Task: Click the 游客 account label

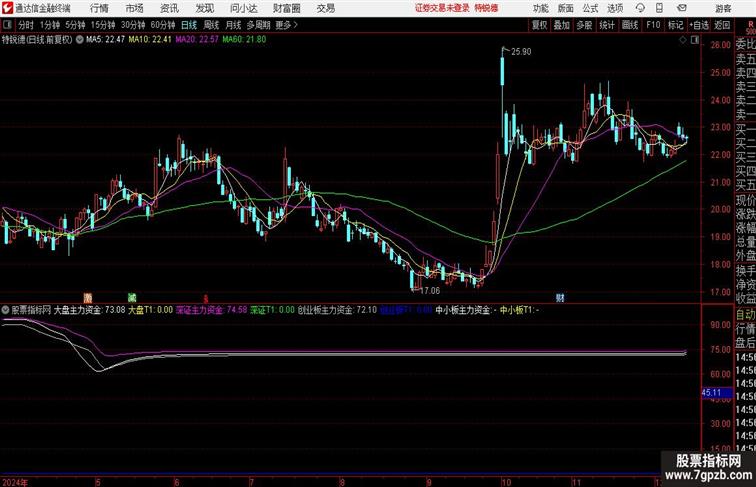Action: (x=723, y=8)
